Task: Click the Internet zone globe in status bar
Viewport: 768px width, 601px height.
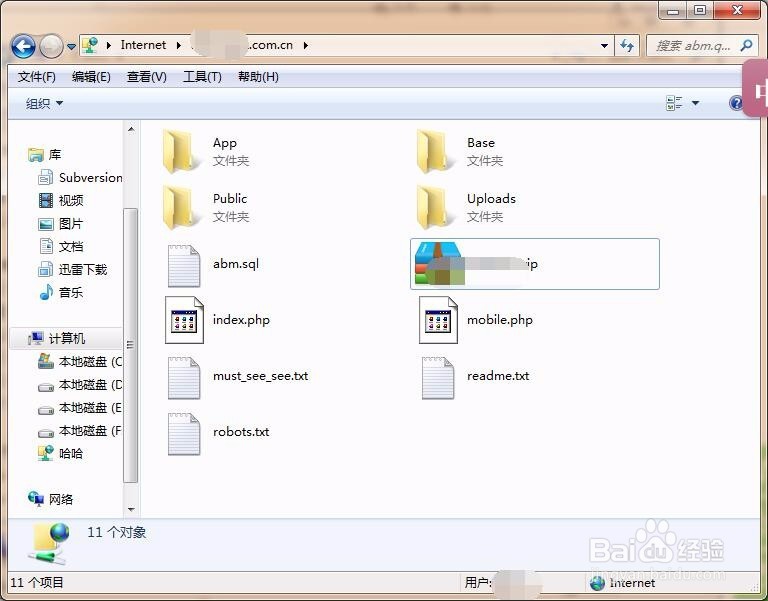Action: [x=597, y=583]
